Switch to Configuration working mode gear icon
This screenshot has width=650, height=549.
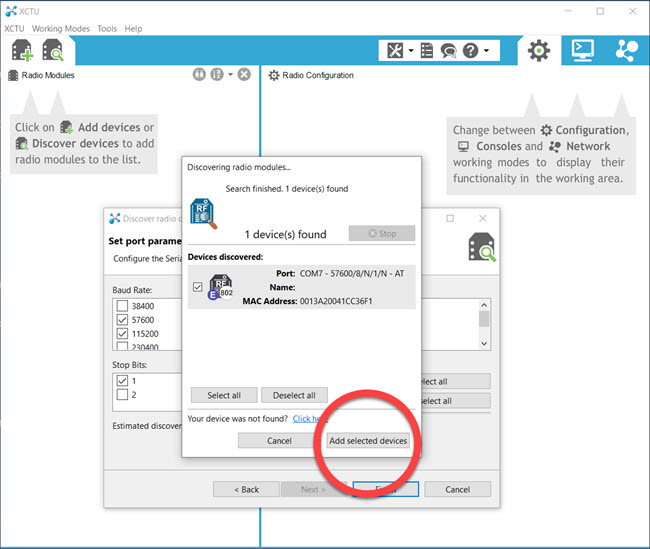539,50
